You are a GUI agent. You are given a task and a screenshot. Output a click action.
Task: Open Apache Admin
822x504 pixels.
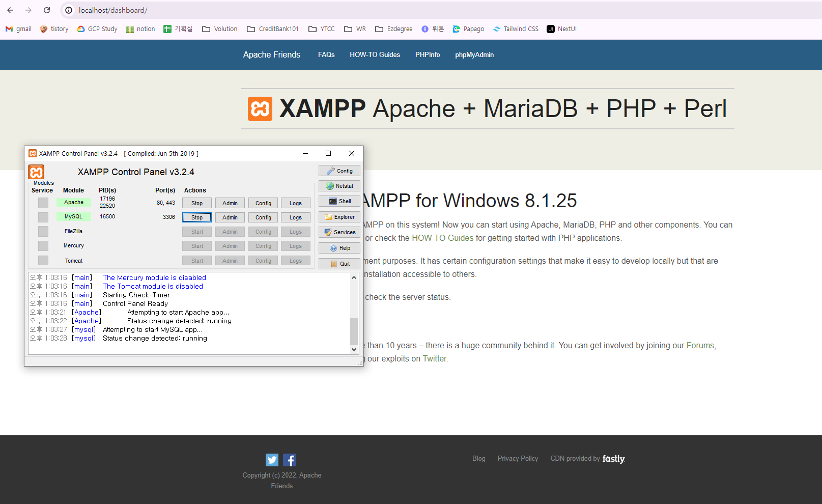click(x=230, y=203)
